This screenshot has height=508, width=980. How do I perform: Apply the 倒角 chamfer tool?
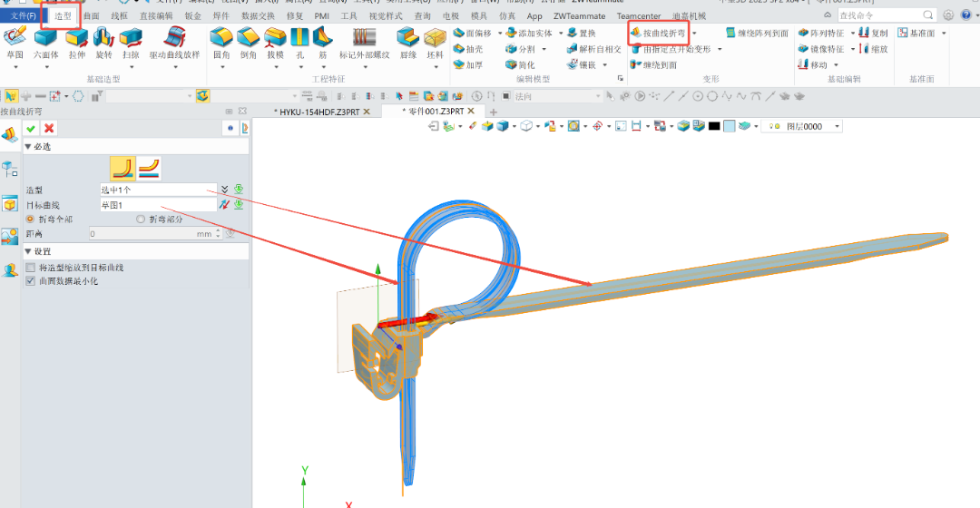pos(248,43)
